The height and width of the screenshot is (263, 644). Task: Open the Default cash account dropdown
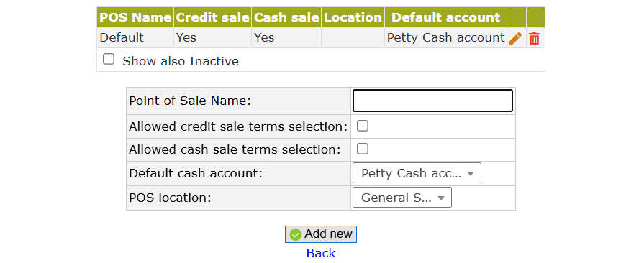[417, 174]
